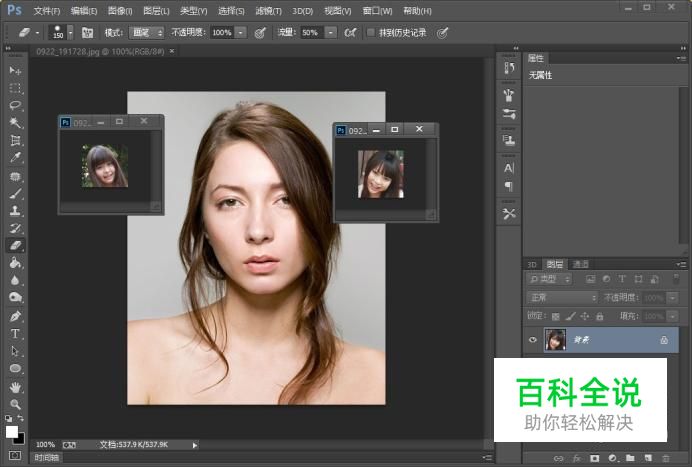Click the 背景 layer thumbnail
Image resolution: width=692 pixels, height=467 pixels.
555,340
